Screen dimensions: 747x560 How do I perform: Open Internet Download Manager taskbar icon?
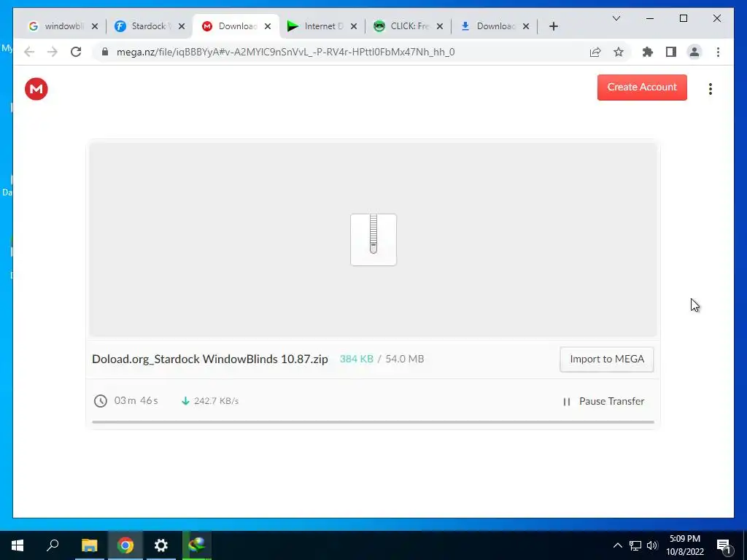point(197,545)
